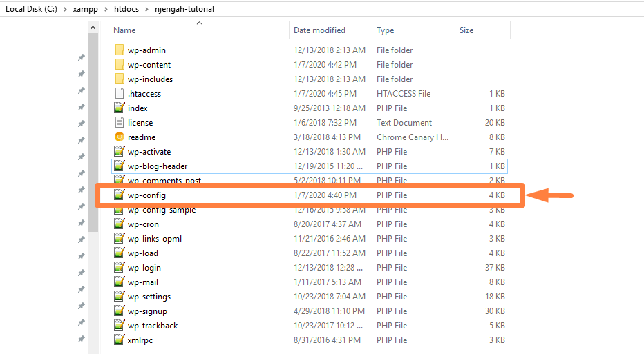Select the wp-config file icon
The height and width of the screenshot is (354, 644).
tap(120, 195)
